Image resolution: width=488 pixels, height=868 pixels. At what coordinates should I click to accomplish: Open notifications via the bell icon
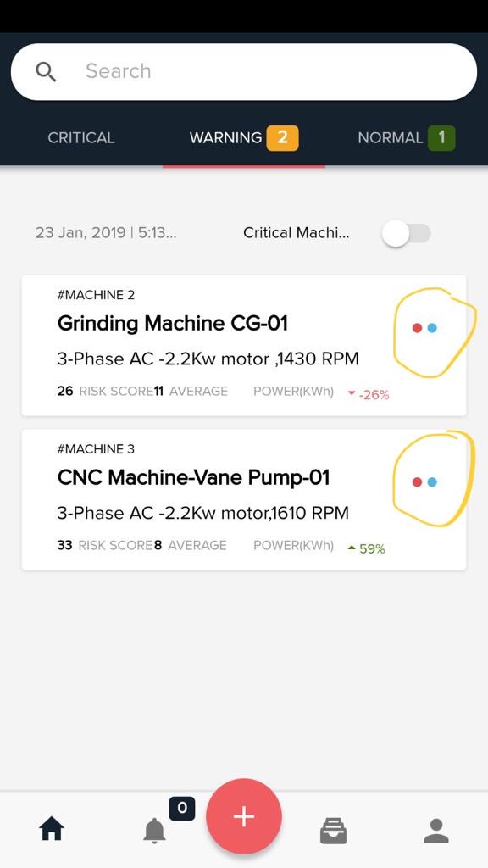pos(154,832)
